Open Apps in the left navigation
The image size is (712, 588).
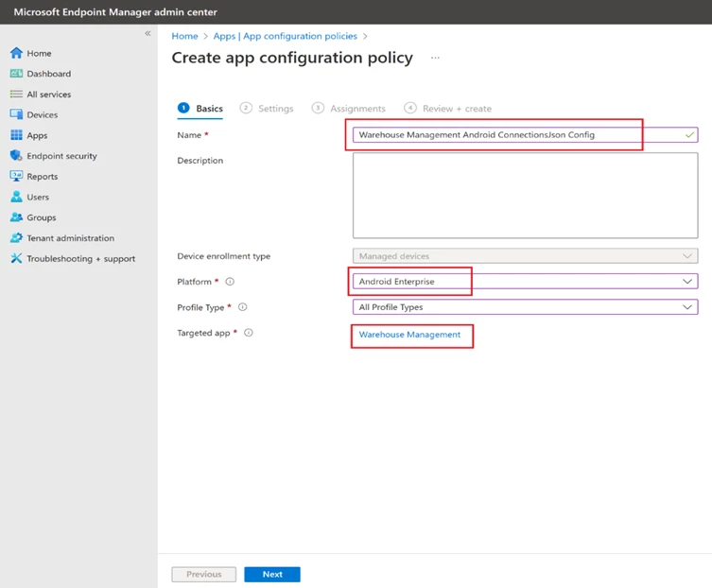point(37,135)
